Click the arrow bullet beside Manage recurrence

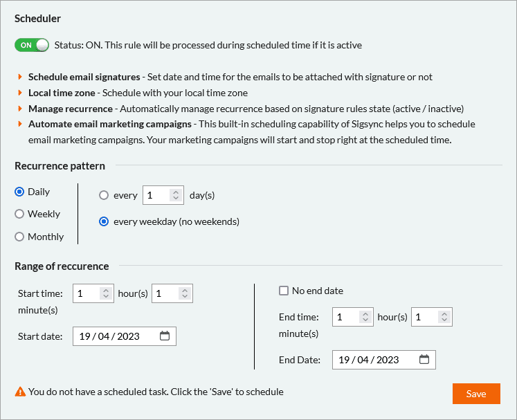[21, 109]
